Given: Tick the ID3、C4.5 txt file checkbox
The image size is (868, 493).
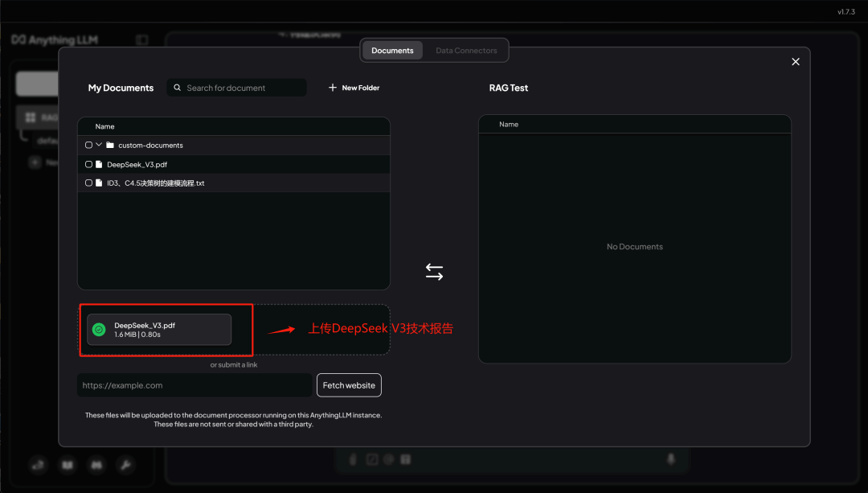Looking at the screenshot, I should click(88, 183).
